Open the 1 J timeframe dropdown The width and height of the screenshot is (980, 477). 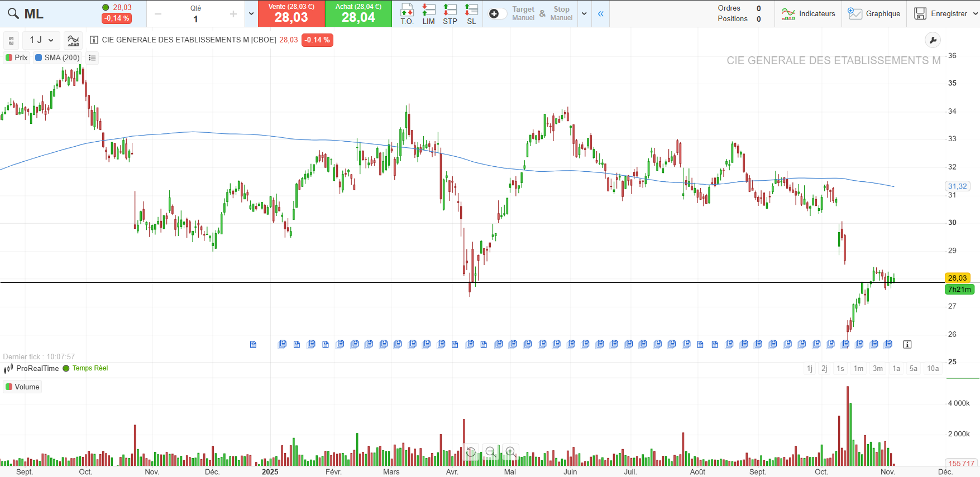click(41, 40)
